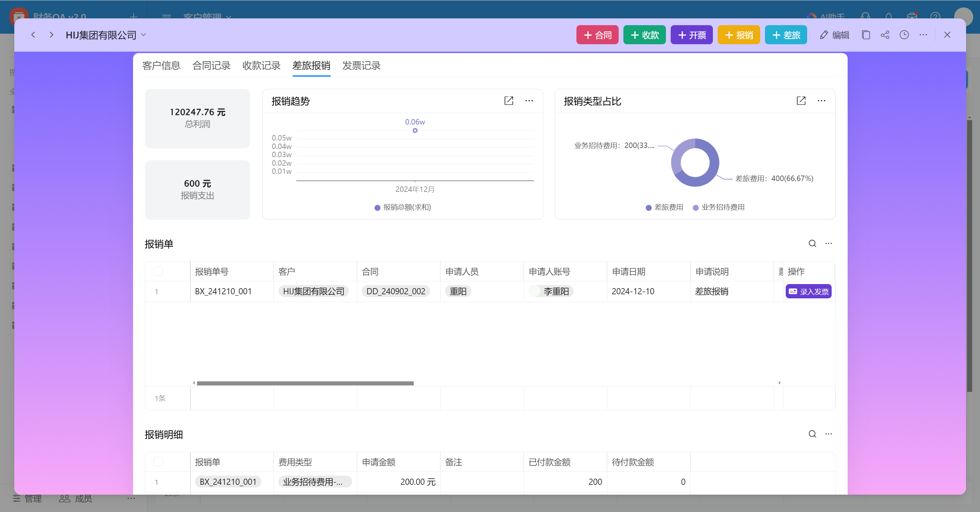
Task: Click the 成员 item in background sidebar
Action: [x=76, y=498]
